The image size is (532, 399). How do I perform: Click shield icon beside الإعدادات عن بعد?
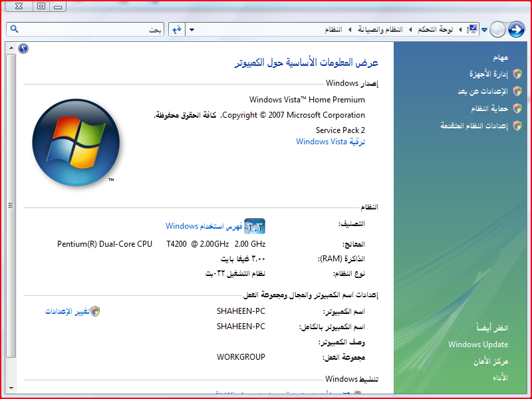tap(517, 91)
